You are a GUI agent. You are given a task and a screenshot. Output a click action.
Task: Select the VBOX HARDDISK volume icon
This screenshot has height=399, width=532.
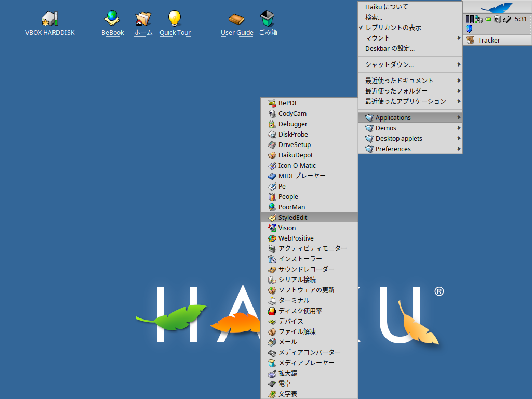pyautogui.click(x=50, y=19)
